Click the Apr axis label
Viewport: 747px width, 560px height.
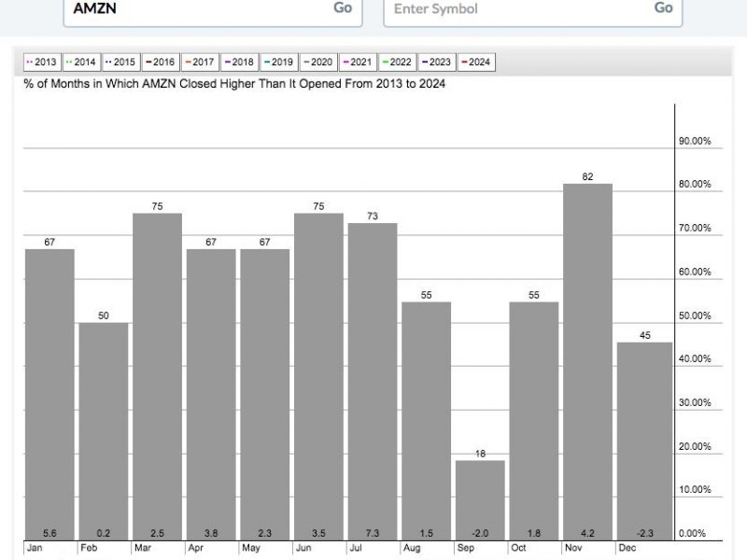click(x=196, y=548)
